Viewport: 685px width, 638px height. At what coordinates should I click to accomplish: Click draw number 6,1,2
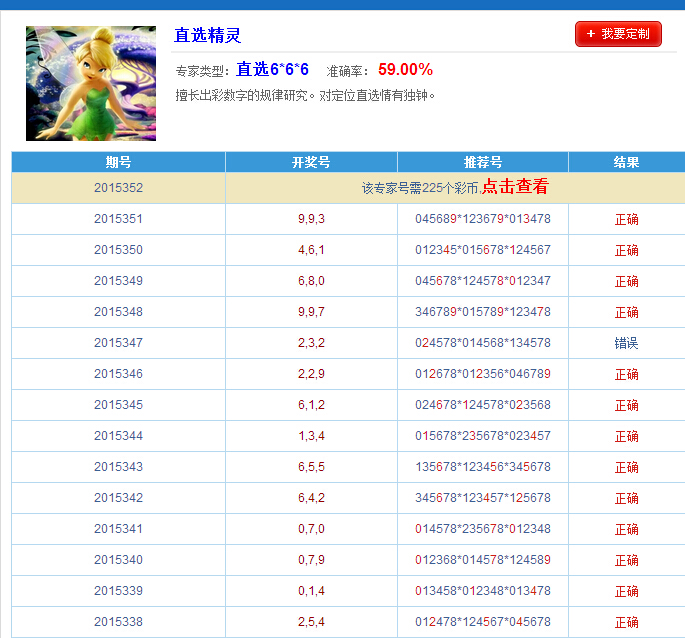[x=311, y=405]
